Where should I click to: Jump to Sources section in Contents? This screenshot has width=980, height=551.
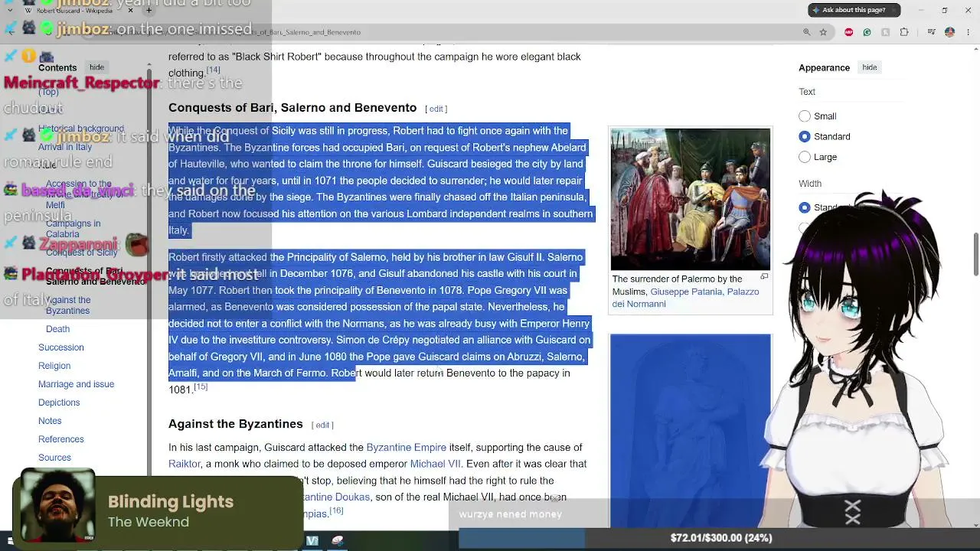pos(54,458)
